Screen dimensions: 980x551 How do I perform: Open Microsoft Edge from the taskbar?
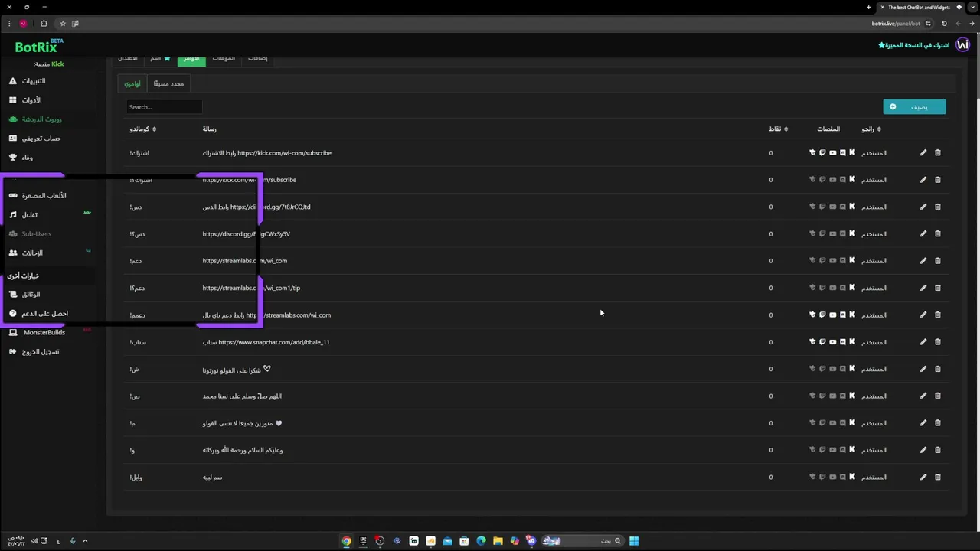coord(481,541)
